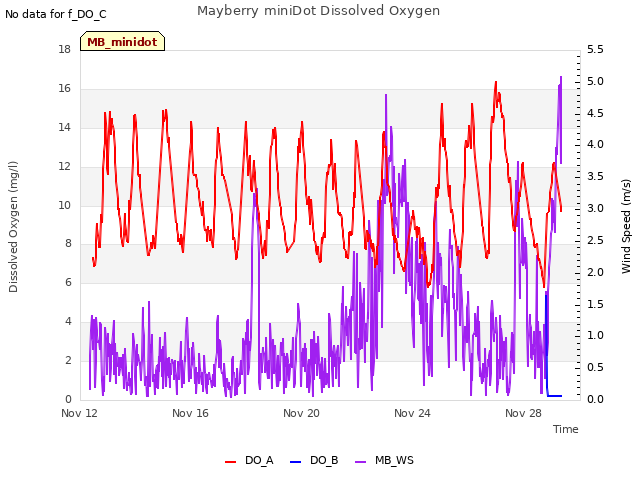Click the Nov 28 x-axis tick label
Viewport: 640px width, 480px height.
pos(523,413)
